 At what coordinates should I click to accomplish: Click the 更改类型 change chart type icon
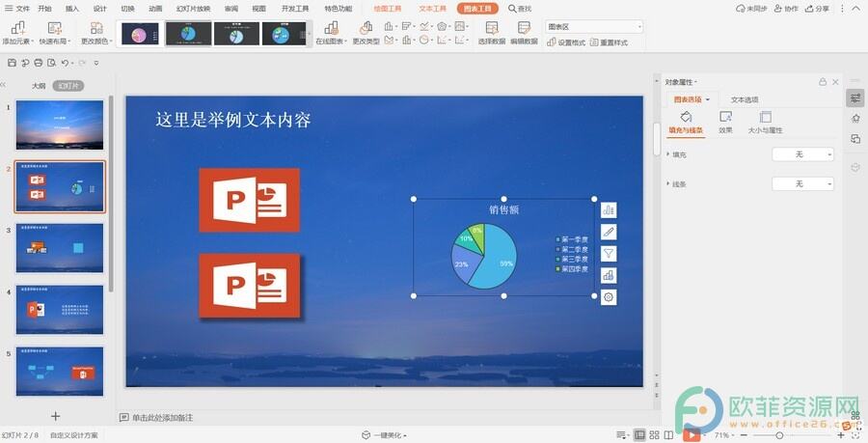tap(366, 28)
